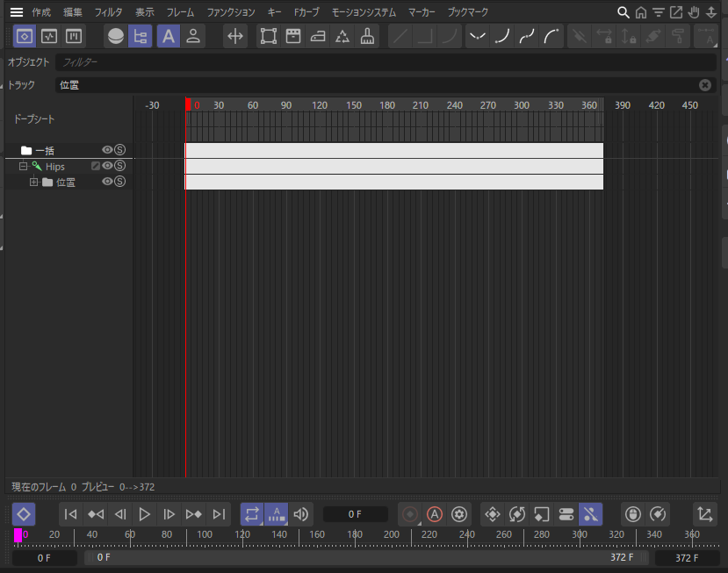
Task: Step back one frame
Action: (120, 514)
